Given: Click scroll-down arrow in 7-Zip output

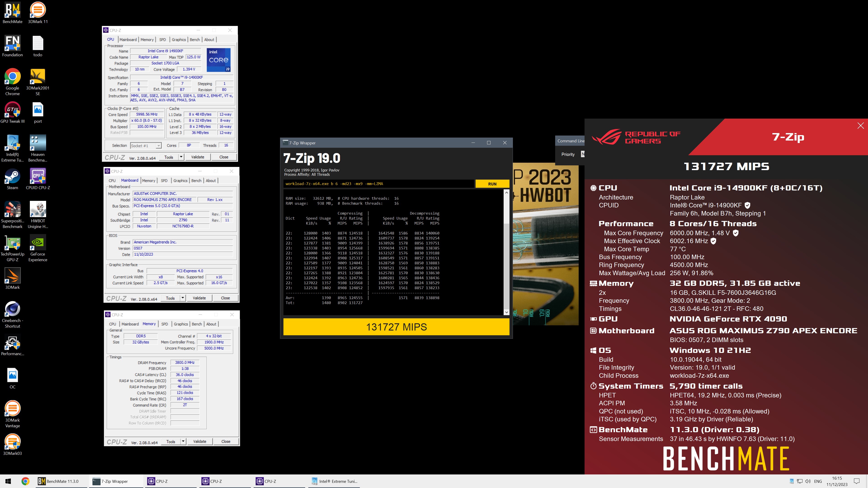Looking at the screenshot, I should pos(506,312).
